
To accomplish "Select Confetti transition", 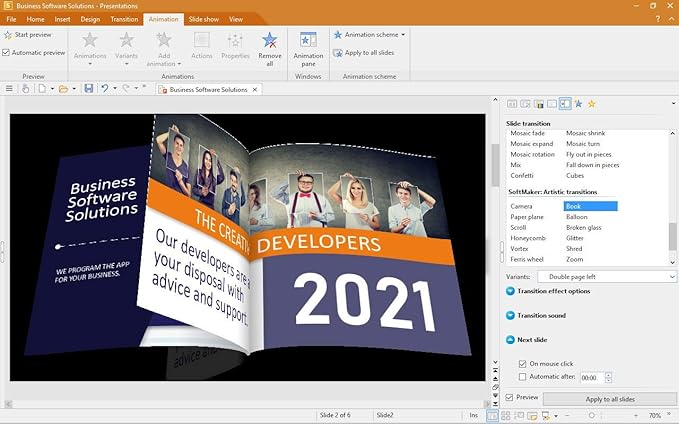I will 522,175.
